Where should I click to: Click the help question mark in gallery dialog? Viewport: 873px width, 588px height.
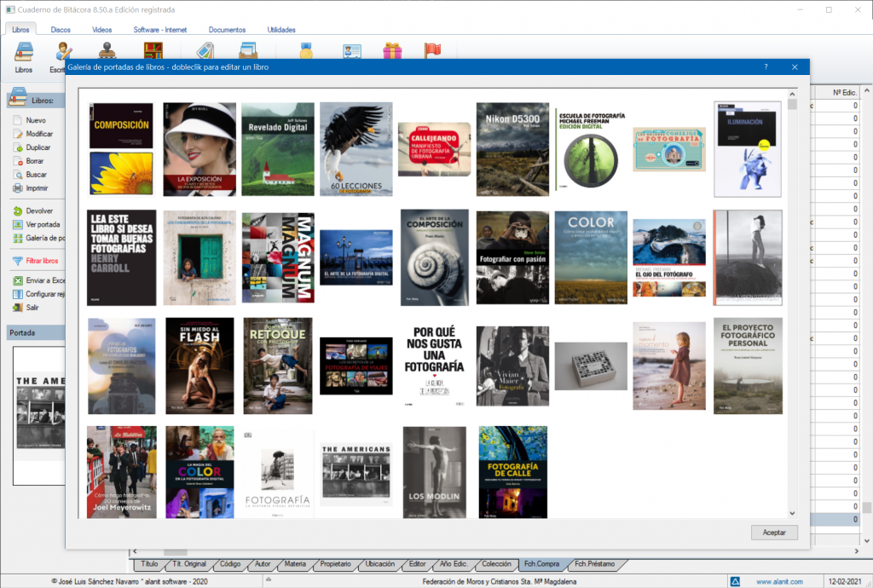(766, 66)
